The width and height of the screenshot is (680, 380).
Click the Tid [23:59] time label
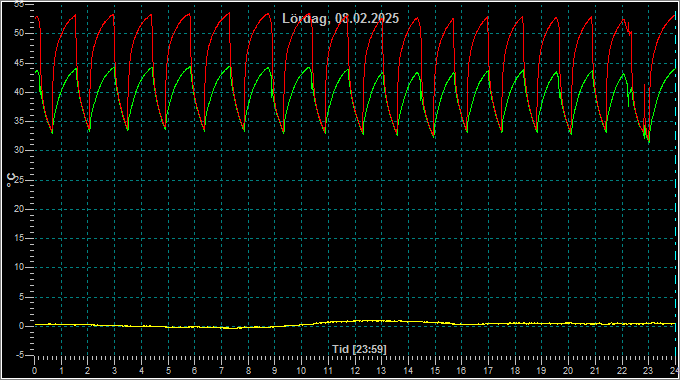(359, 349)
